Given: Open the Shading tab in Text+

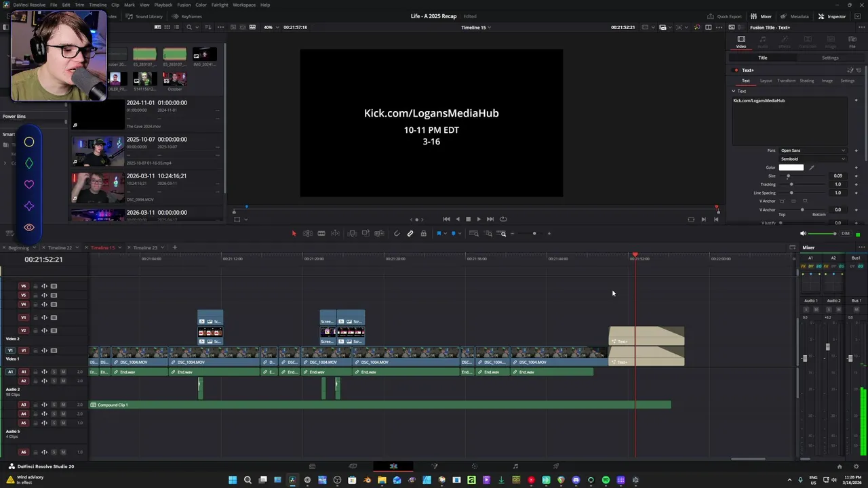Looking at the screenshot, I should pos(806,81).
